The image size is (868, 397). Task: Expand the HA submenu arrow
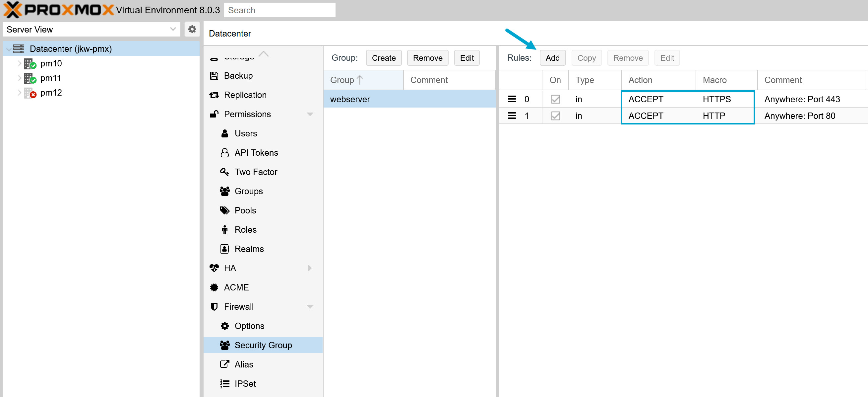pos(310,268)
